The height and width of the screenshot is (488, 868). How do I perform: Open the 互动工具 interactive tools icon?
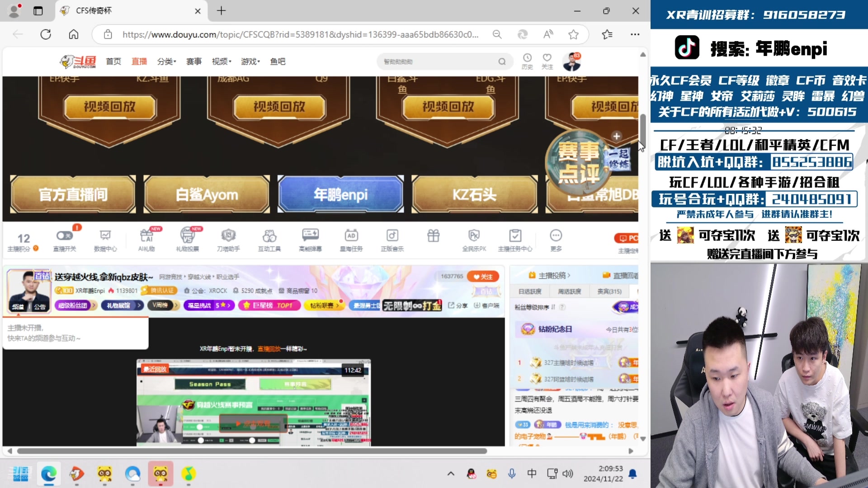tap(269, 240)
